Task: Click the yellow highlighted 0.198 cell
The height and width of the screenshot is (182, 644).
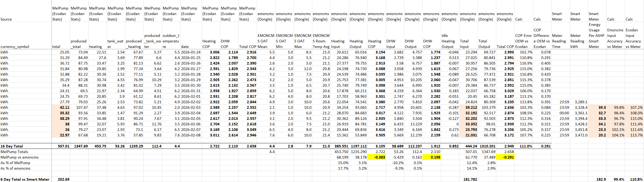Action: click(x=432, y=157)
